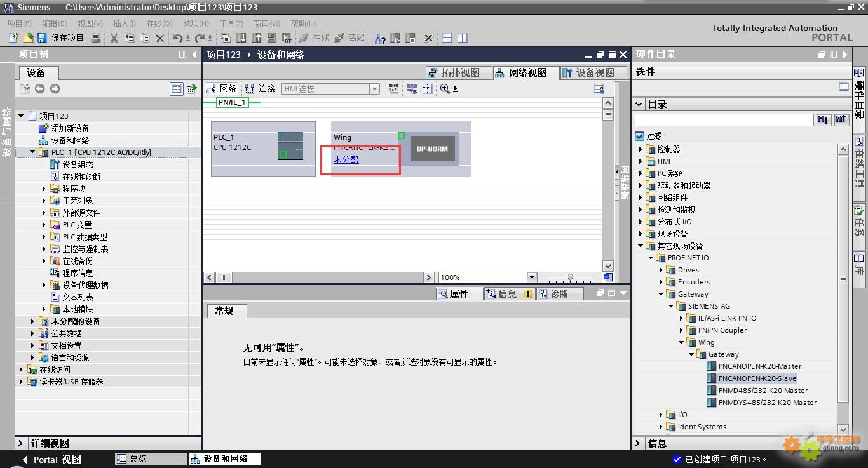Click the upload from device icon
The height and width of the screenshot is (468, 868).
(x=257, y=38)
